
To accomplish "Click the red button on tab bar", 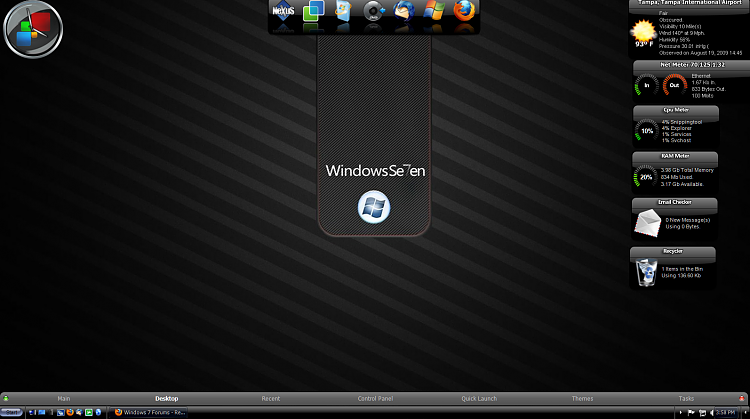I will point(742,398).
